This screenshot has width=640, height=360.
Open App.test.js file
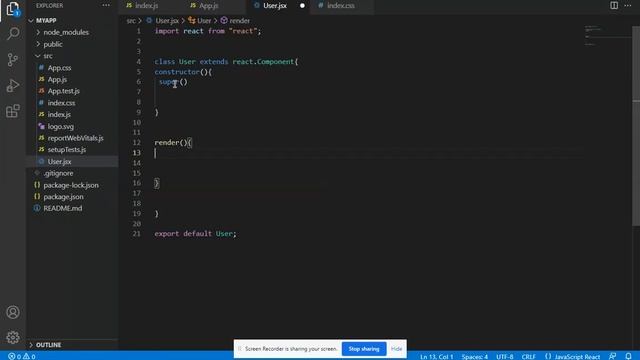click(64, 91)
